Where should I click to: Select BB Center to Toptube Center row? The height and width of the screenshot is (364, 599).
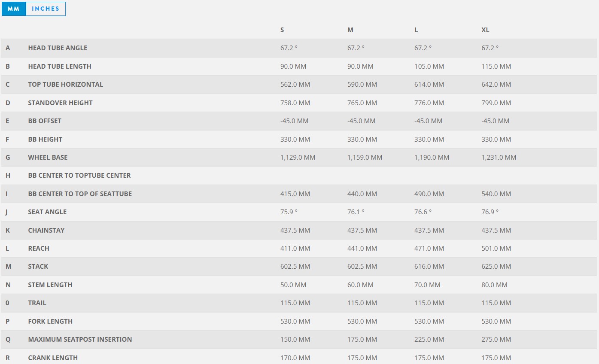coord(79,176)
